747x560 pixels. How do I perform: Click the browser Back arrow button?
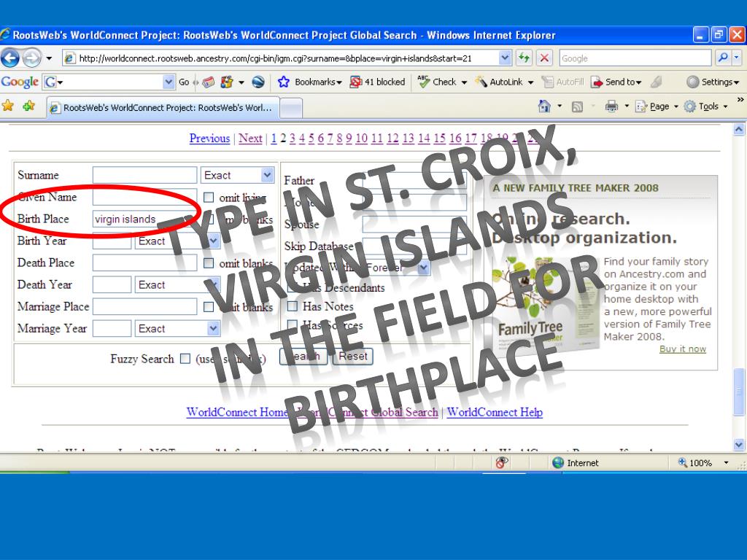10,58
